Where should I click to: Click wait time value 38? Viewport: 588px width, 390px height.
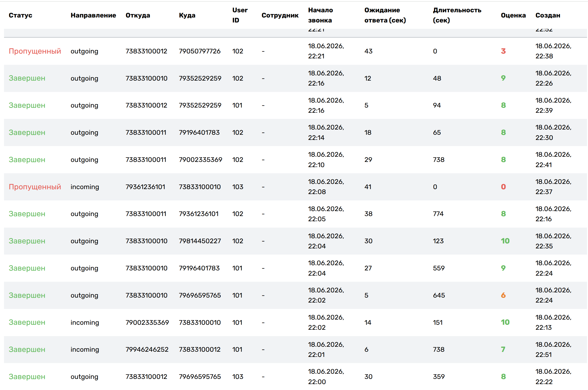click(x=368, y=214)
